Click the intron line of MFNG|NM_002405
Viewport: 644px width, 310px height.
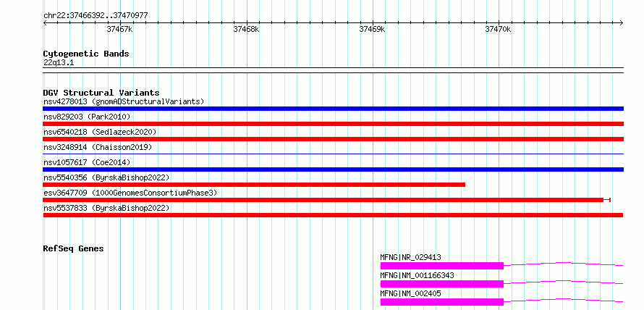tap(564, 299)
